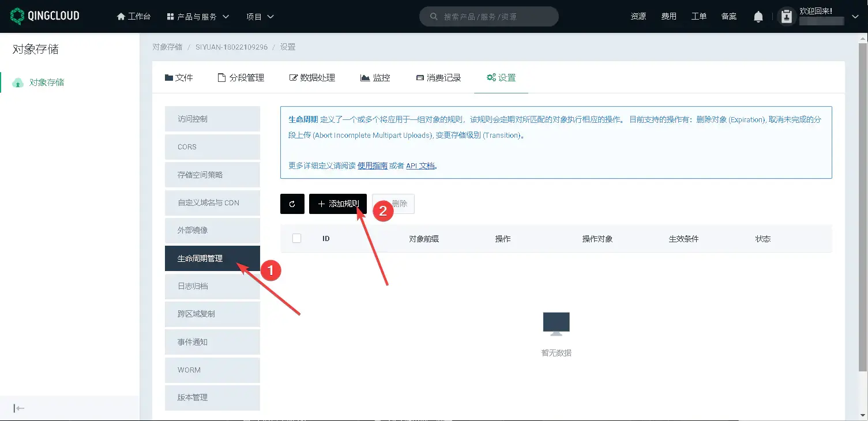Click the 数据处理 data processing icon
Image resolution: width=868 pixels, height=421 pixels.
(x=293, y=77)
